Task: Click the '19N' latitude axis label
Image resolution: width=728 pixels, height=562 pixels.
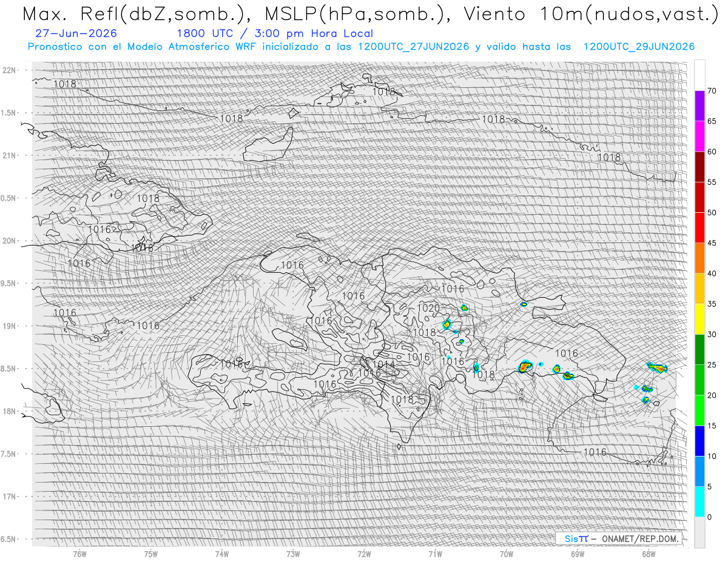Action: point(10,326)
